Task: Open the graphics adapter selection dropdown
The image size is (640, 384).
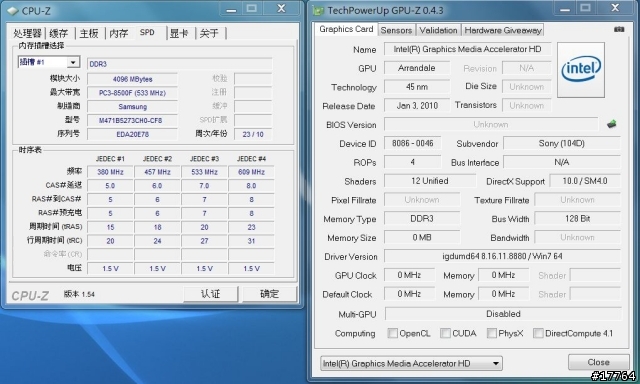Action: (x=411, y=363)
